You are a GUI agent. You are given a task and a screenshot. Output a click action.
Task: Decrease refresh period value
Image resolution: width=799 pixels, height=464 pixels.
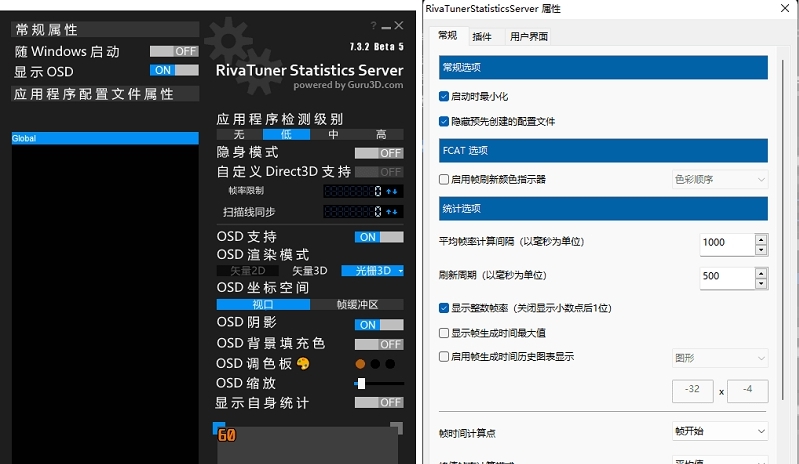coord(761,283)
